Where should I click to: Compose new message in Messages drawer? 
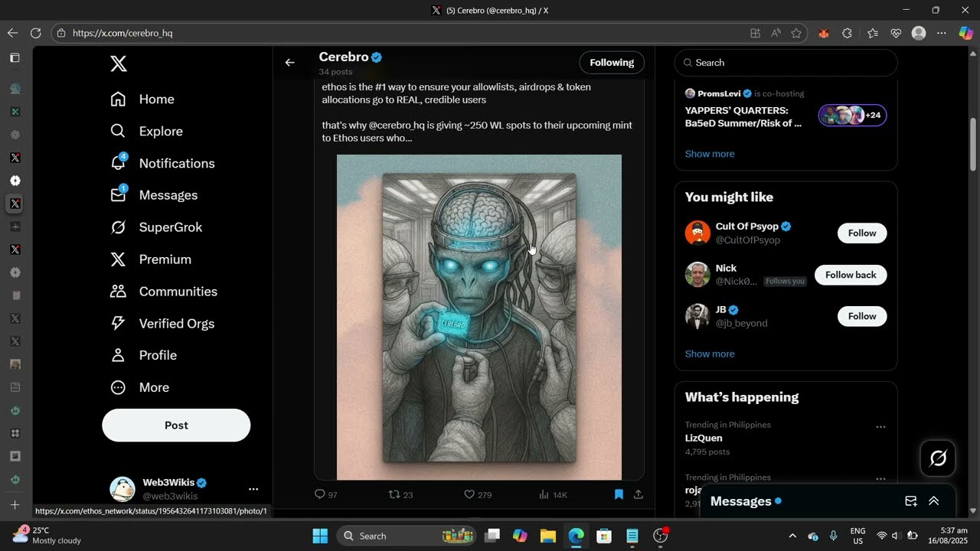pos(911,501)
